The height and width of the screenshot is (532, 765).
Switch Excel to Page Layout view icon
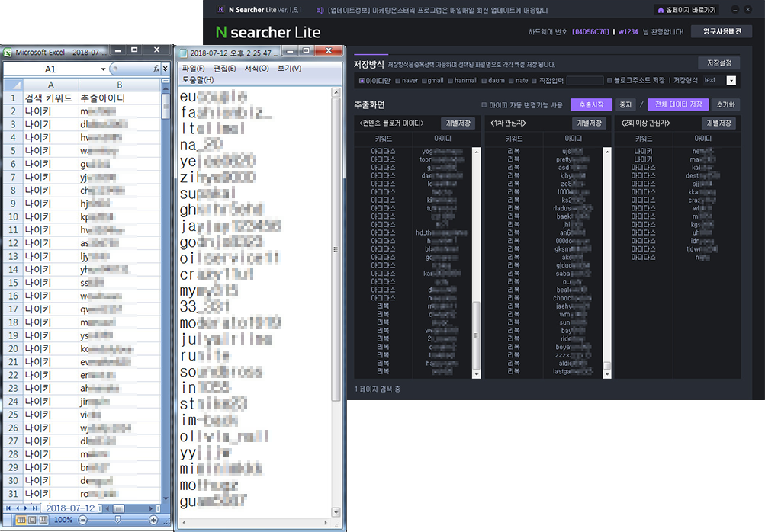click(32, 520)
